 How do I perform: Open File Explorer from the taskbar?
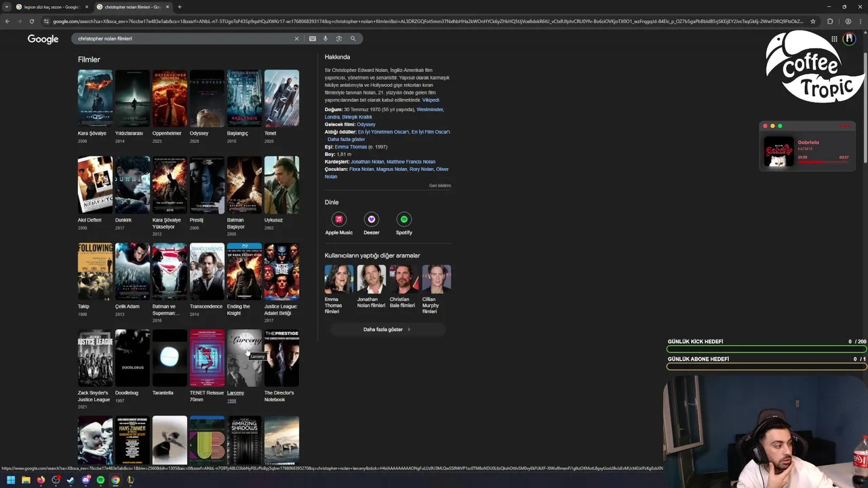point(26,480)
